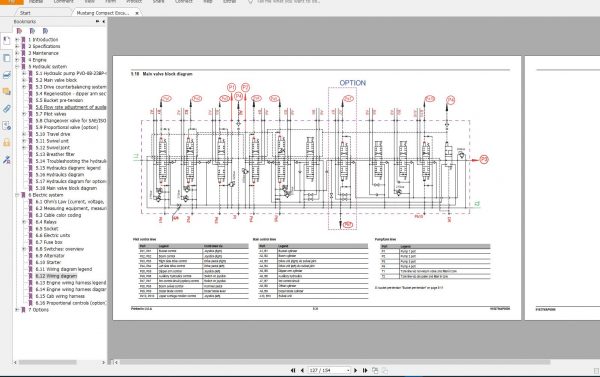Image resolution: width=600 pixels, height=377 pixels.
Task: Open the Attachments paperclip panel
Action: 7,109
